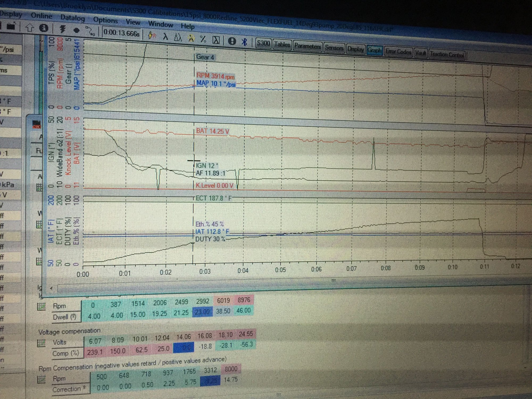Click grid icon beside Voltage compensation Volts
Viewport: 532px width, 399px height.
41,343
